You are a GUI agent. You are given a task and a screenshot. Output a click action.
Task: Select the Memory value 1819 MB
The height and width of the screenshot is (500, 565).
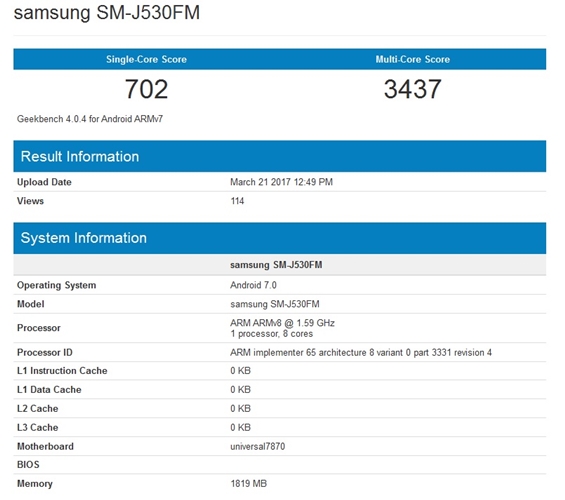point(249,484)
